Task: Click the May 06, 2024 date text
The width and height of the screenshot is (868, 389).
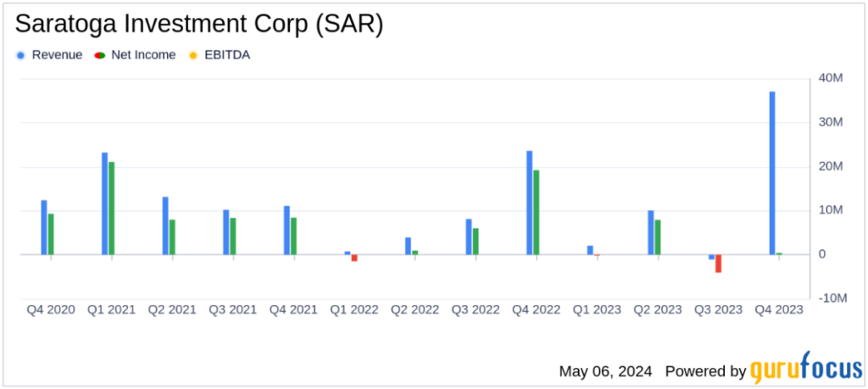Action: coord(605,371)
